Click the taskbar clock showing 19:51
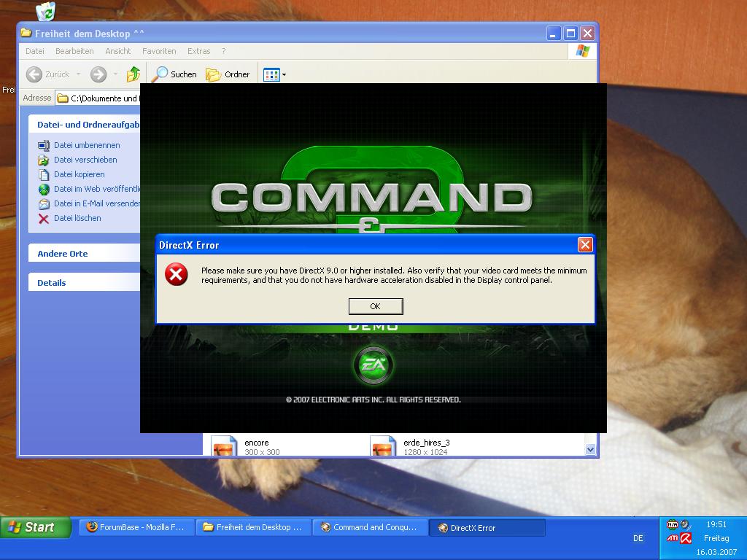Screen dimensions: 747x560 [x=716, y=524]
